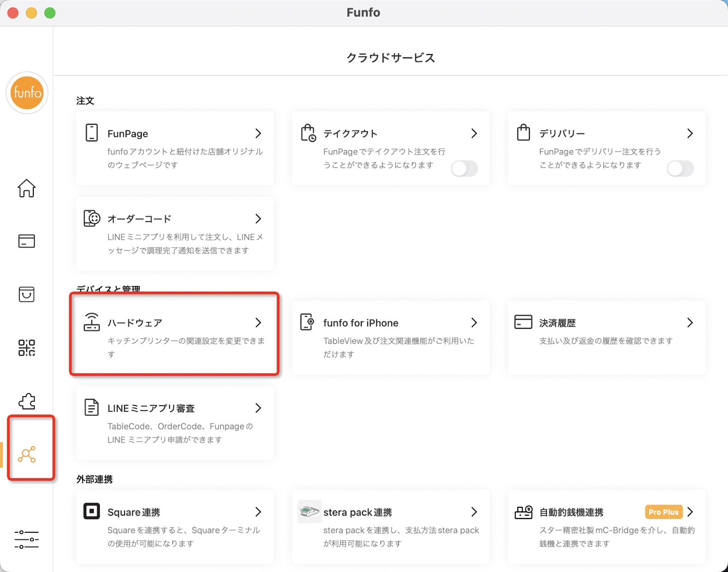The width and height of the screenshot is (728, 572).
Task: Click the 自動釣銭機連携 cash register icon
Action: (x=523, y=512)
